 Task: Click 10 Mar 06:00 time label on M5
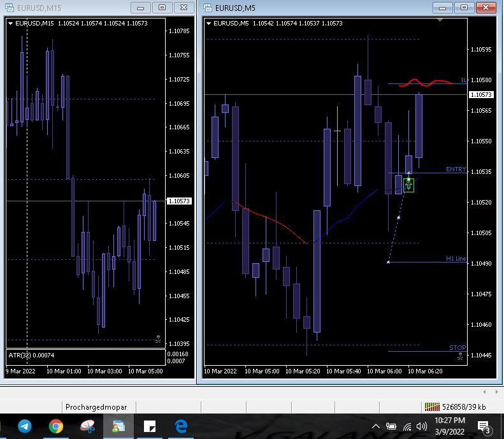tap(384, 371)
